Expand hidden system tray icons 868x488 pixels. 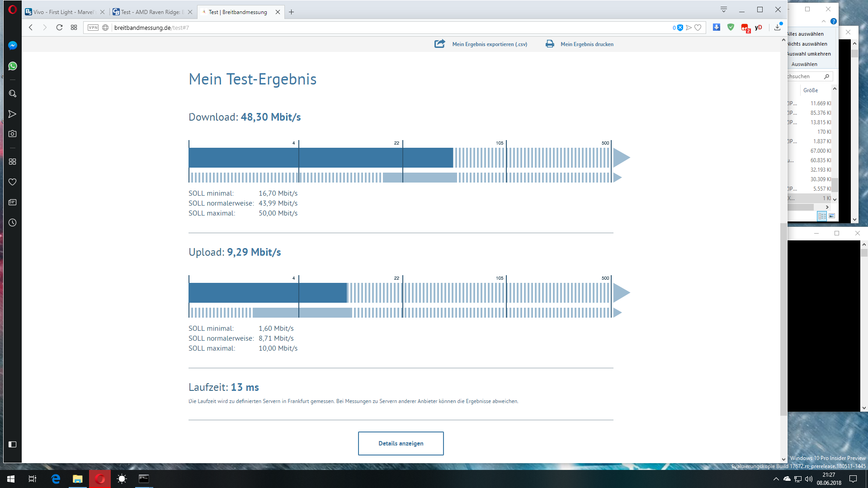(776, 479)
